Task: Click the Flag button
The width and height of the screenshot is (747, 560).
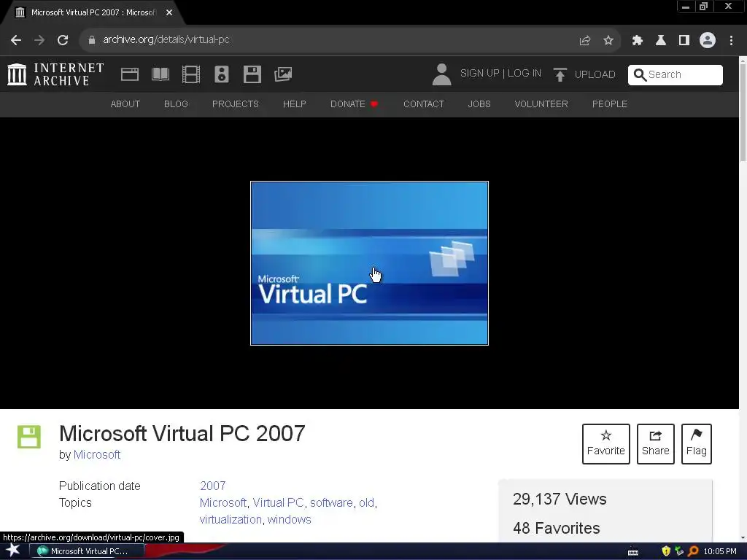Action: click(696, 444)
